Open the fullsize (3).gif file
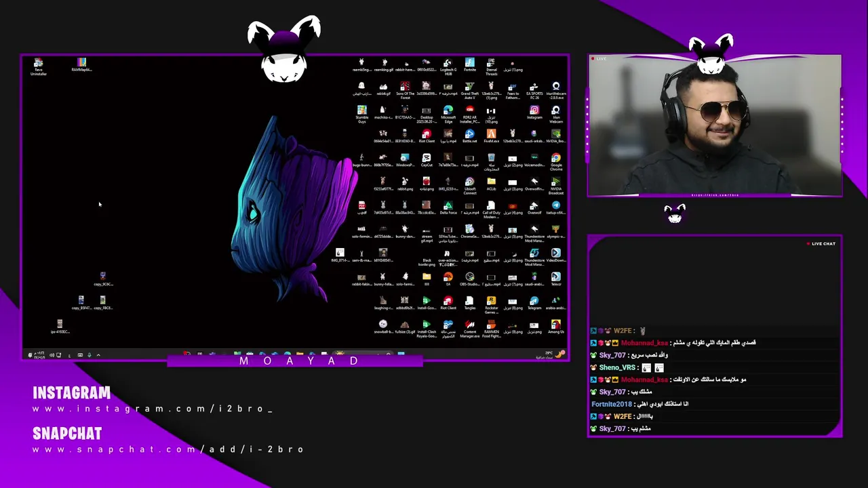The width and height of the screenshot is (868, 488). [405, 326]
